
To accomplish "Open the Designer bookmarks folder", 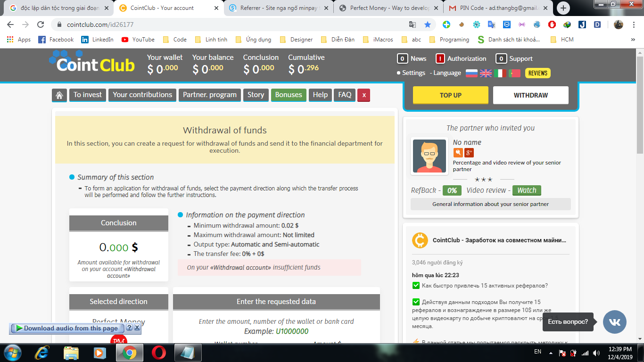I will (296, 40).
